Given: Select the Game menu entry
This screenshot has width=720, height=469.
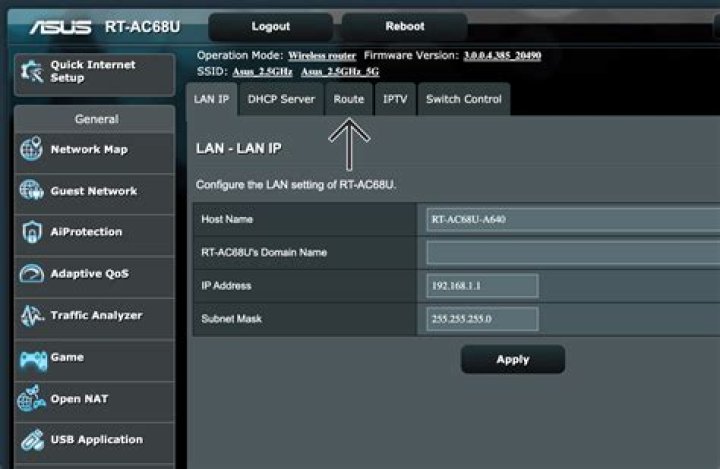Looking at the screenshot, I should 95,361.
